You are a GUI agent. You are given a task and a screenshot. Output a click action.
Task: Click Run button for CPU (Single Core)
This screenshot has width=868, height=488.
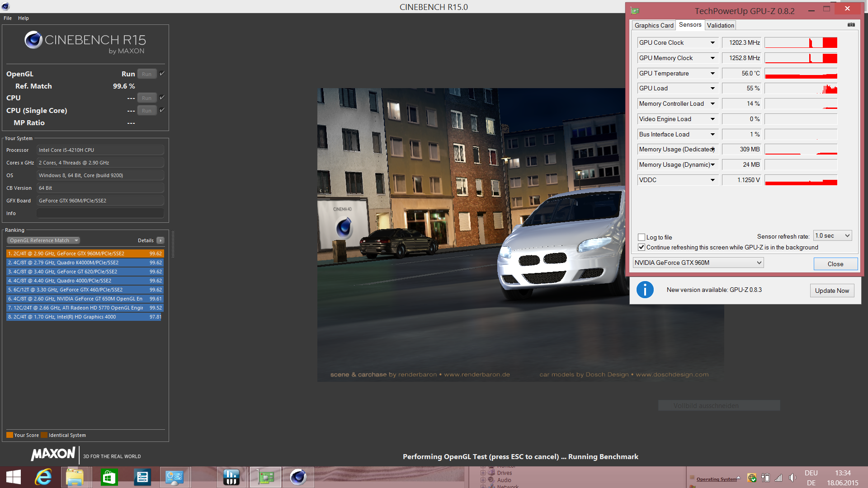click(147, 110)
